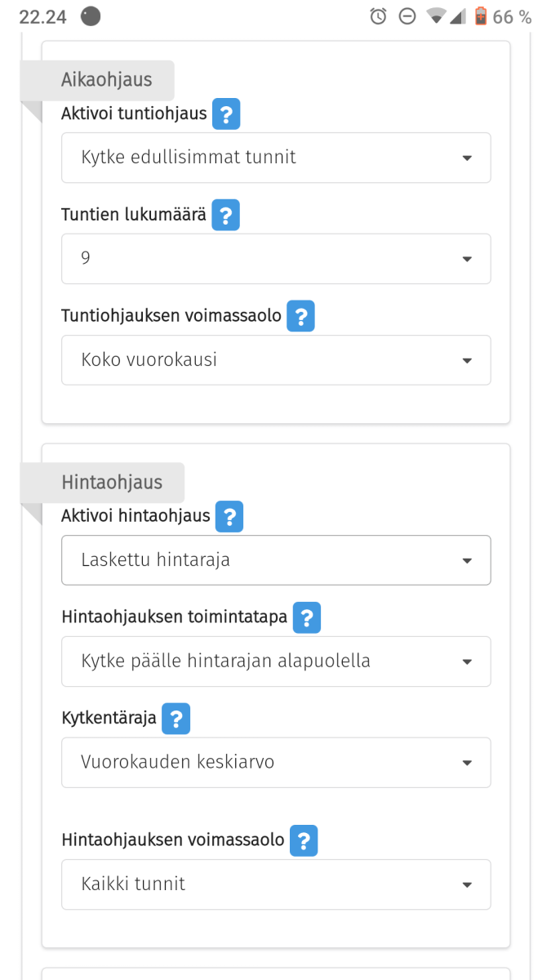Open help for Hintaohjauksen voimassaolo
This screenshot has height=980, width=551.
click(304, 840)
